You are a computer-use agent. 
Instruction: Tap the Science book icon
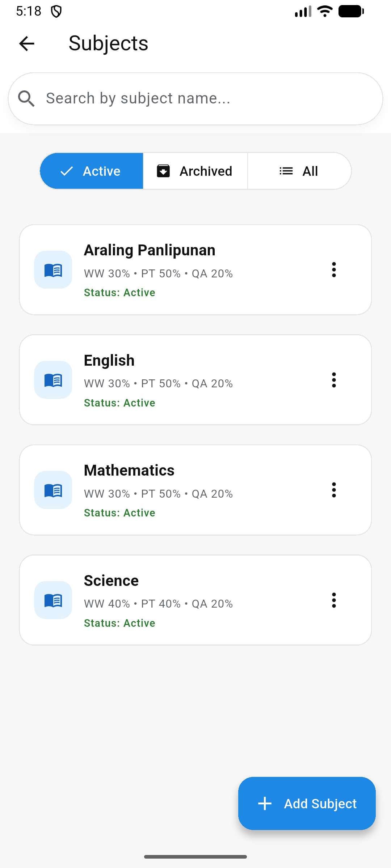pos(53,600)
